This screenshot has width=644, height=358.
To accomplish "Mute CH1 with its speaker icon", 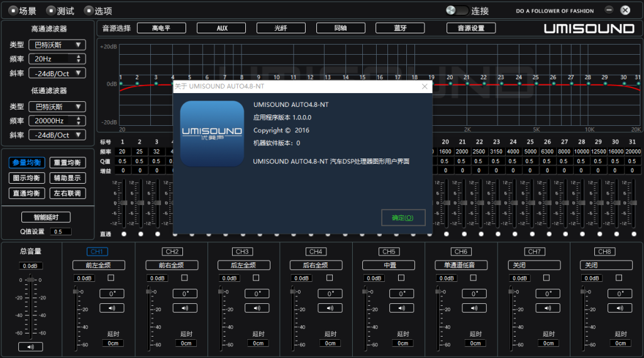I will coord(112,308).
